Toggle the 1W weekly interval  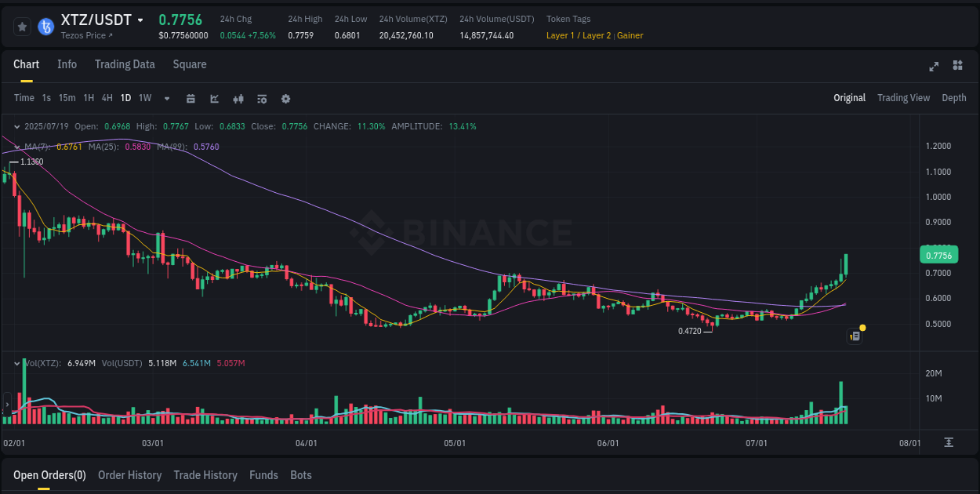pos(144,98)
